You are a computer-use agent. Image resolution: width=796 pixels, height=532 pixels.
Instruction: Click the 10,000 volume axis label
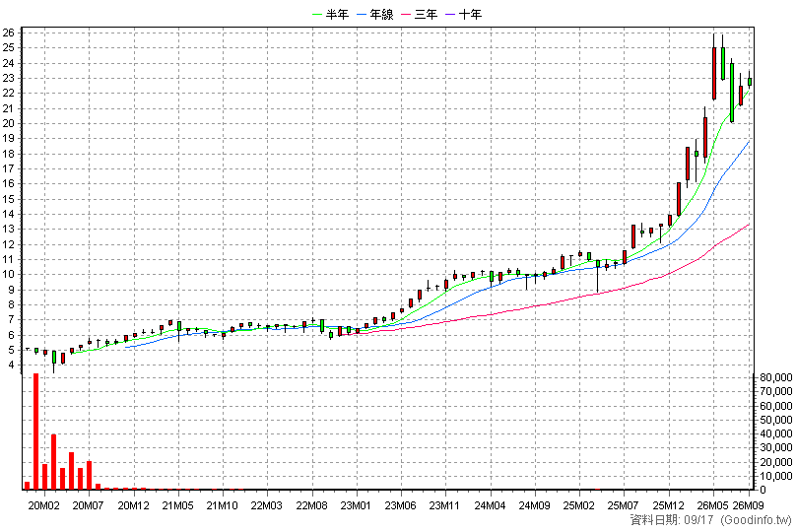coord(775,476)
